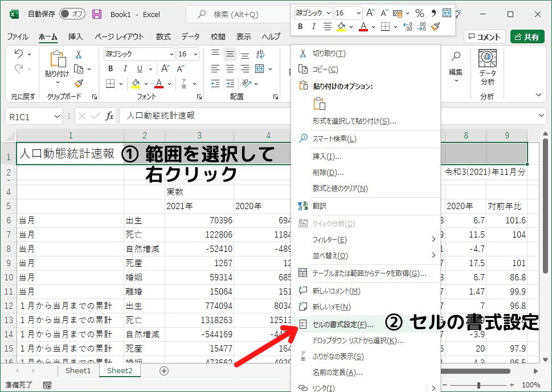Expand the Filter (フィルター) submenu

[366, 240]
